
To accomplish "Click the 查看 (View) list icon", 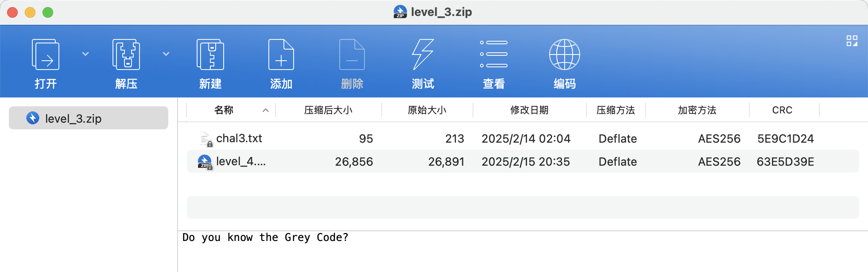I will [x=494, y=54].
